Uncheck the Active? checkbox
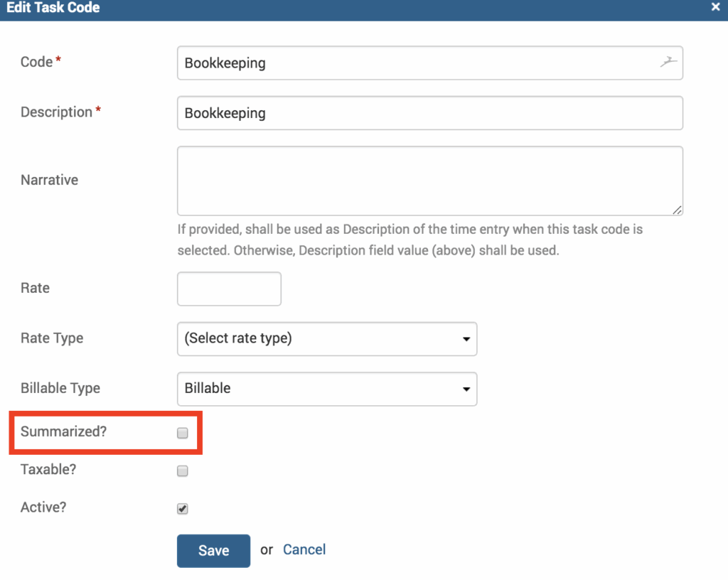Viewport: 728px width, 580px height. (183, 508)
